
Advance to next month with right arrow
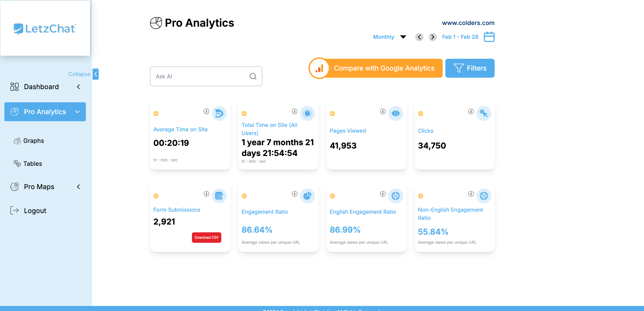tap(432, 37)
